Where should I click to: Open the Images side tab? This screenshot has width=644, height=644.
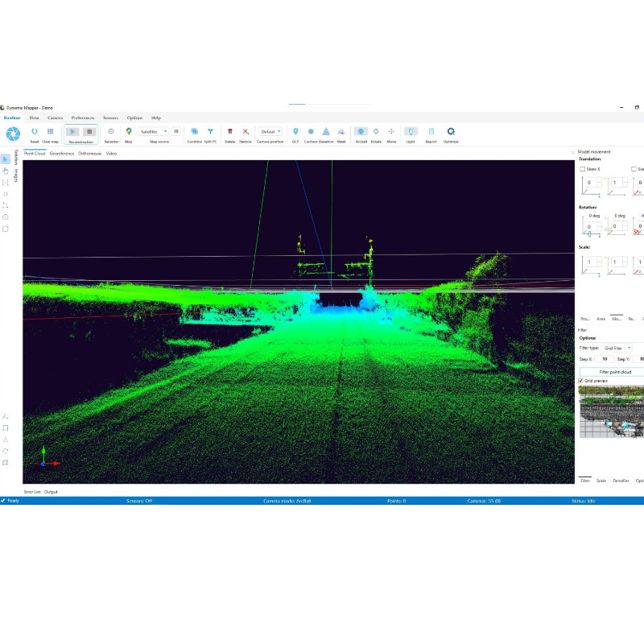[x=16, y=175]
